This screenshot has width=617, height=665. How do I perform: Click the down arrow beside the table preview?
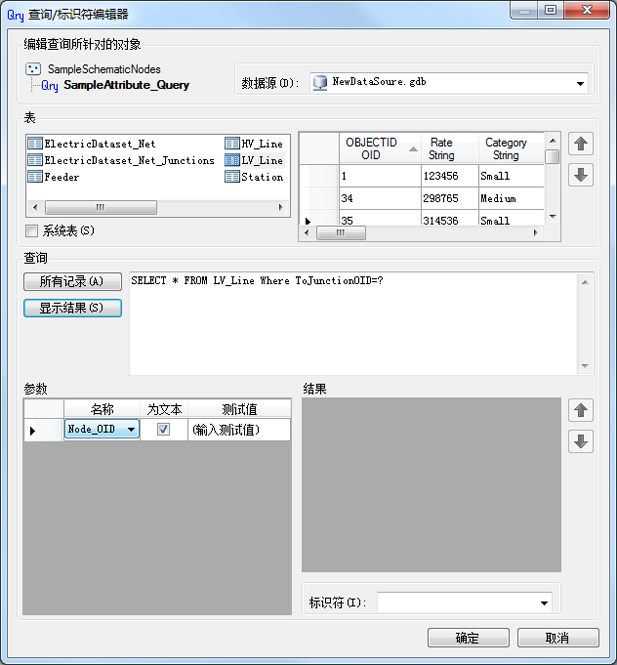581,175
